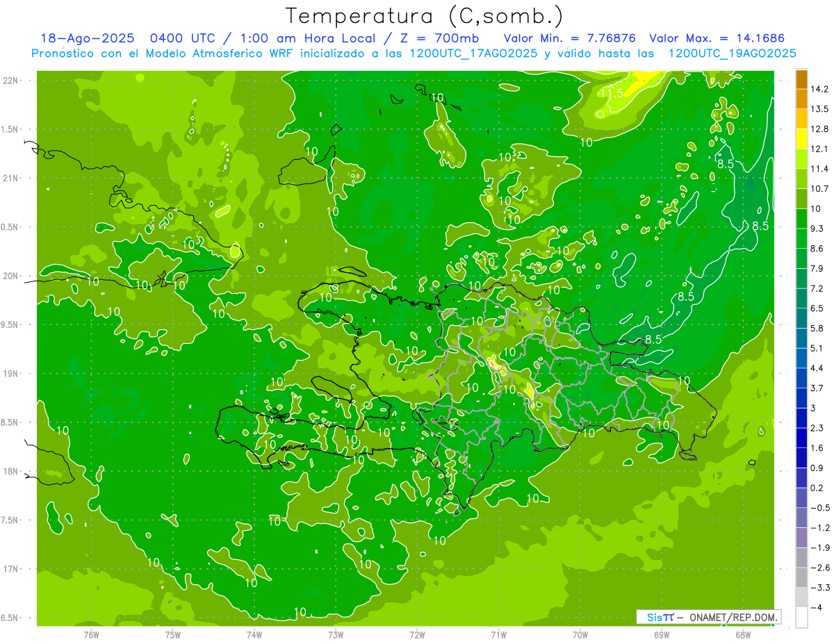Click the '22N' latitude axis label
Image resolution: width=834 pixels, height=644 pixels.
click(x=11, y=81)
